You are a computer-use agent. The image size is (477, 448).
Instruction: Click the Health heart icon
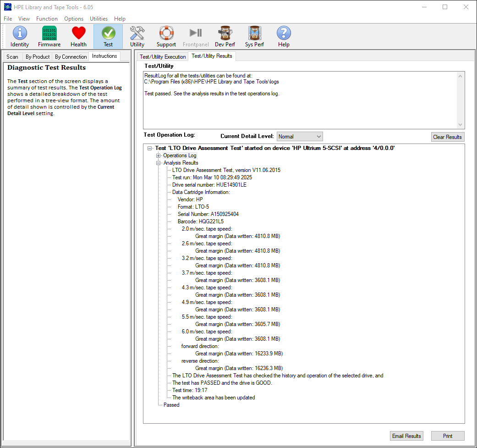78,37
